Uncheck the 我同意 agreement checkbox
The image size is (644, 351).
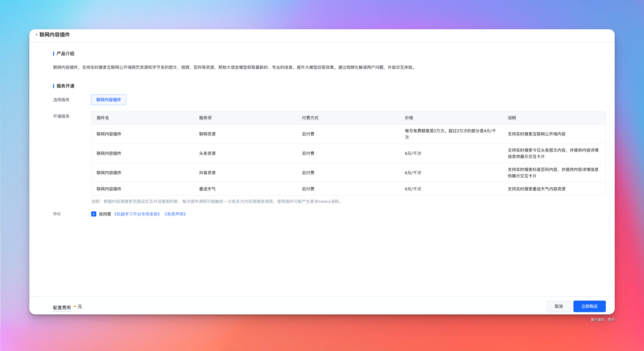94,214
